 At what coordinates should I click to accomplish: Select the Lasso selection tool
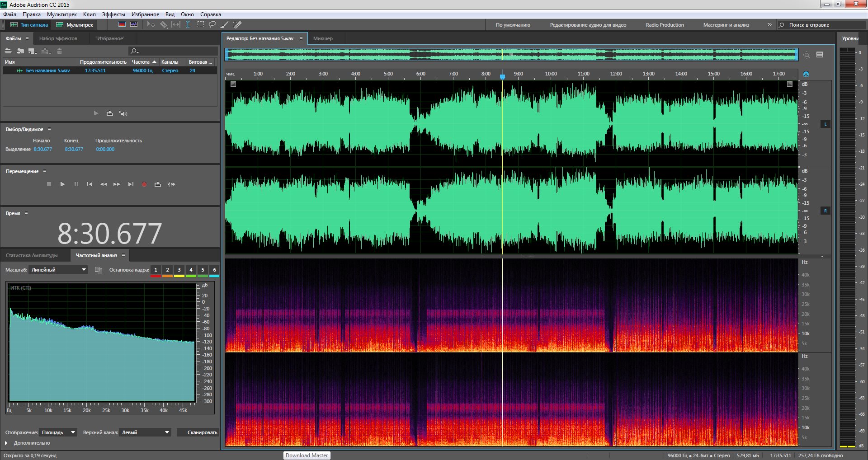[212, 25]
